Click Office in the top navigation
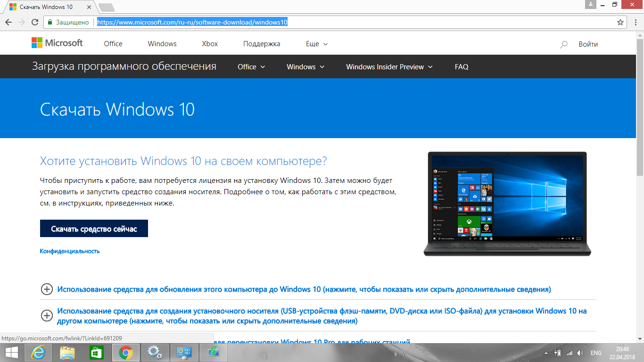644x362 pixels. pyautogui.click(x=113, y=44)
